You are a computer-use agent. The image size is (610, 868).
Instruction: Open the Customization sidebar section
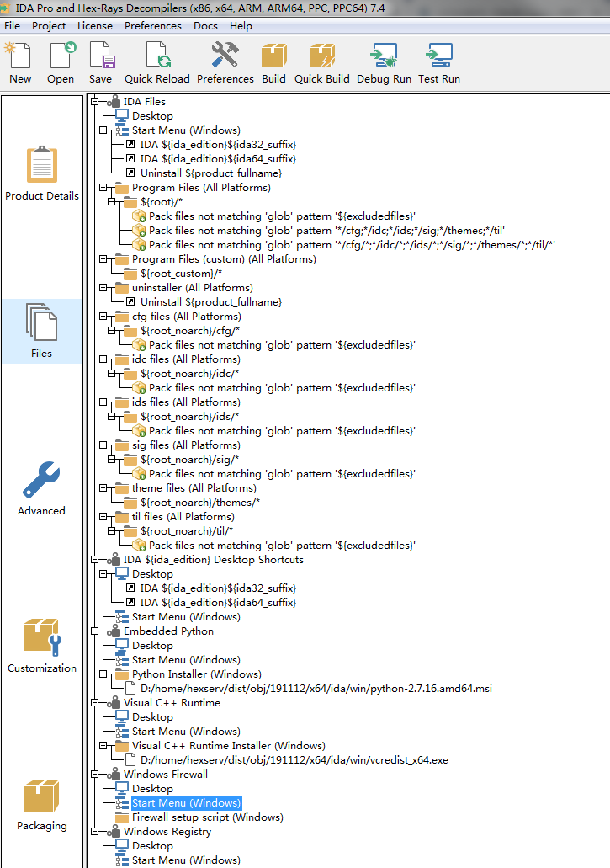click(x=42, y=646)
